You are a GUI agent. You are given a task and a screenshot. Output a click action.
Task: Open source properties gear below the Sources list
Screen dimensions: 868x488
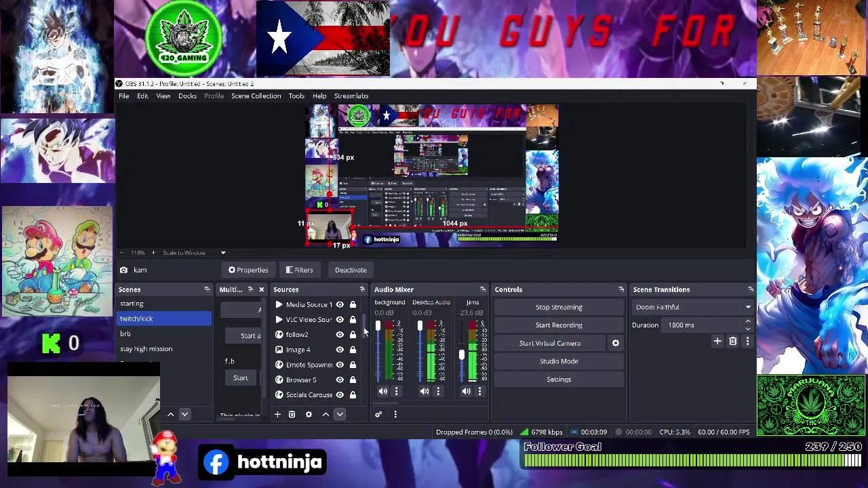[x=309, y=414]
